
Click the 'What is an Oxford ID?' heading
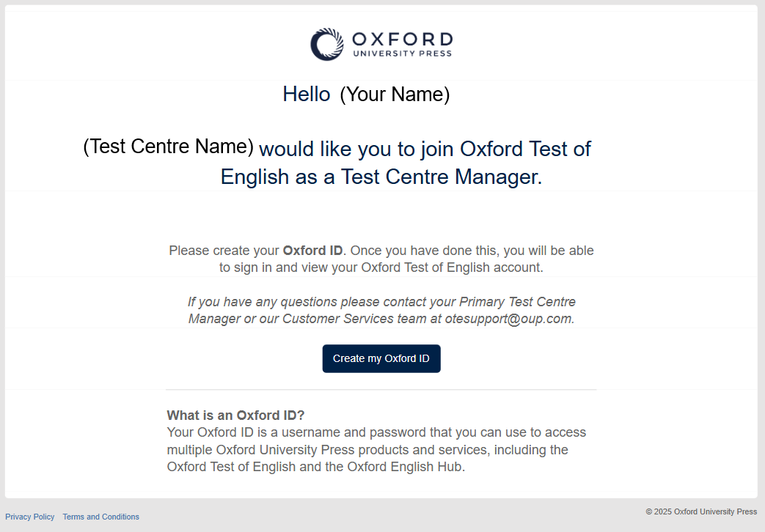click(235, 415)
